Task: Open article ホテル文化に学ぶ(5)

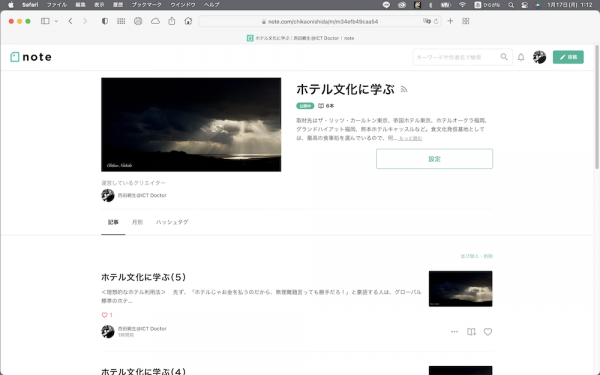Action: click(x=143, y=277)
